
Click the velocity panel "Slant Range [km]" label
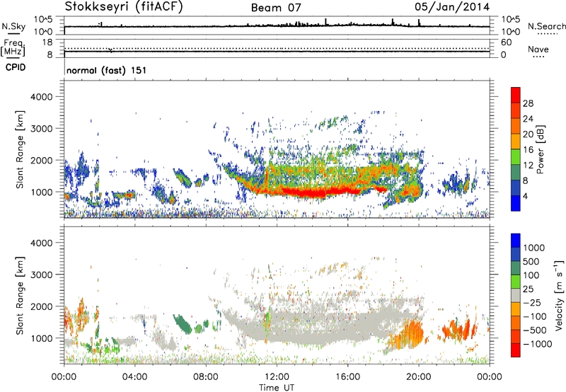click(x=20, y=295)
